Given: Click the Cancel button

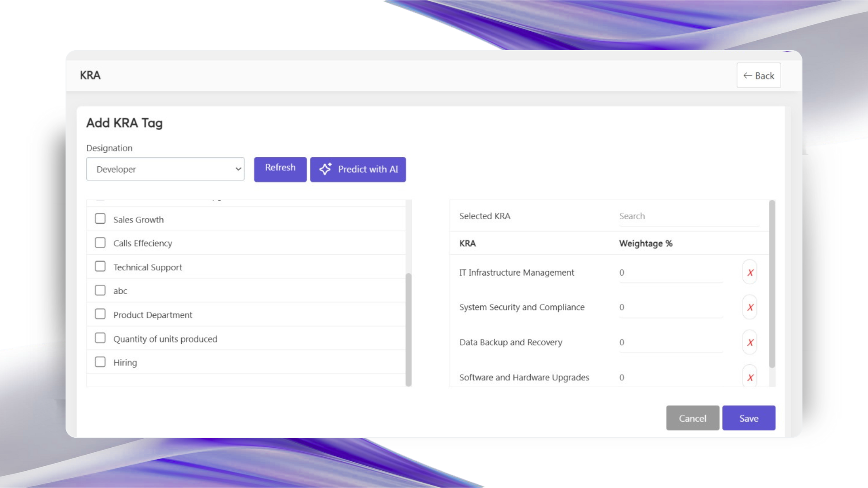Looking at the screenshot, I should (692, 418).
